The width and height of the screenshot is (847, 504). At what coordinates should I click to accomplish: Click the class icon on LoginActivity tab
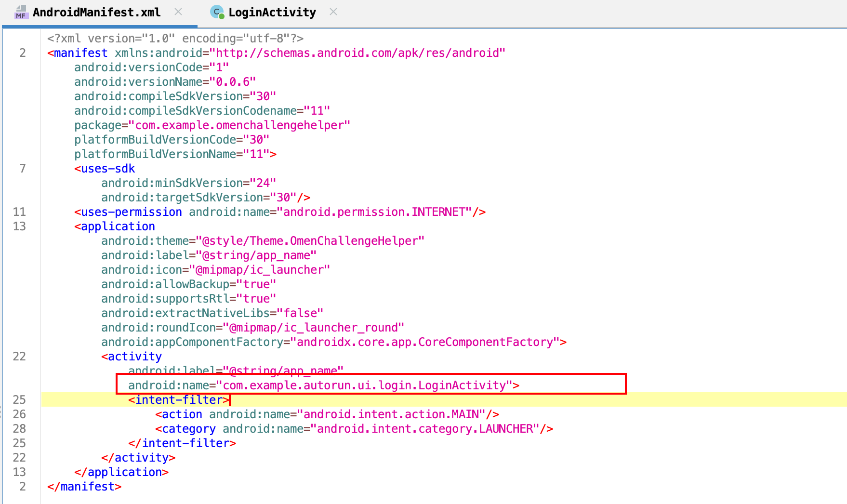[218, 12]
